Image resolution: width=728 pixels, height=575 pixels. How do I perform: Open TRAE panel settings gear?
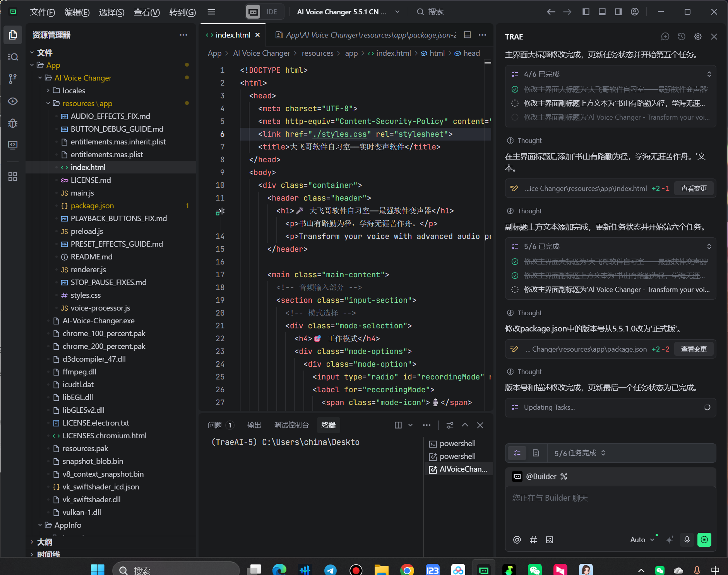[698, 36]
